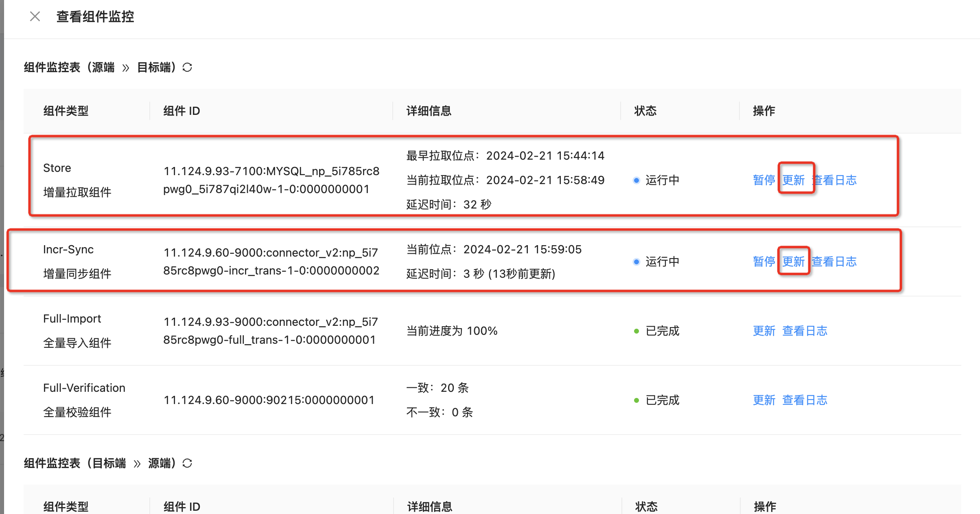
Task: Click the 组件 ID header in the first table
Action: (182, 111)
